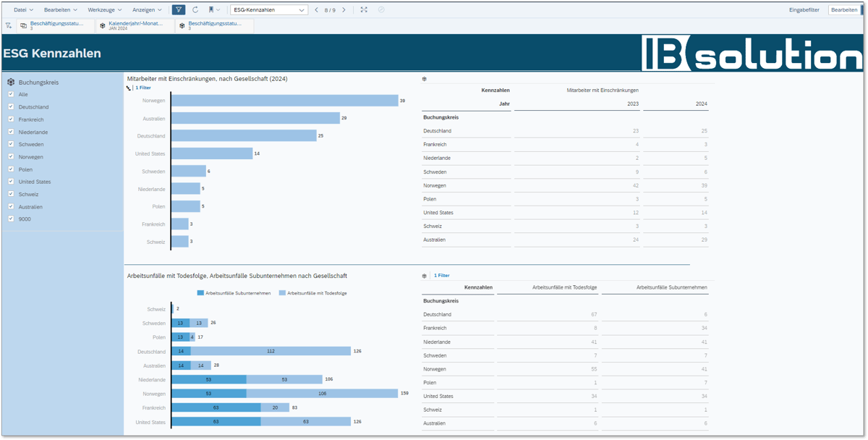Select the Norwegen bar with value 39
Viewport: 868px width, 440px height.
tap(284, 101)
